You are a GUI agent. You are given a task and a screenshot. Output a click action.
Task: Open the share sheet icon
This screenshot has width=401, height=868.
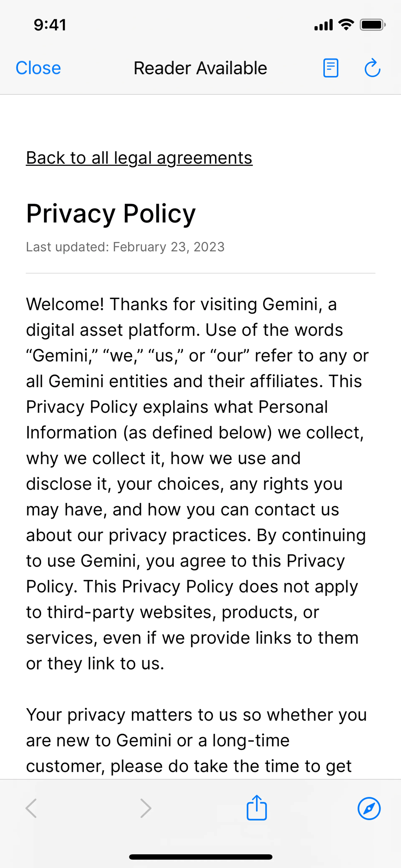point(256,807)
